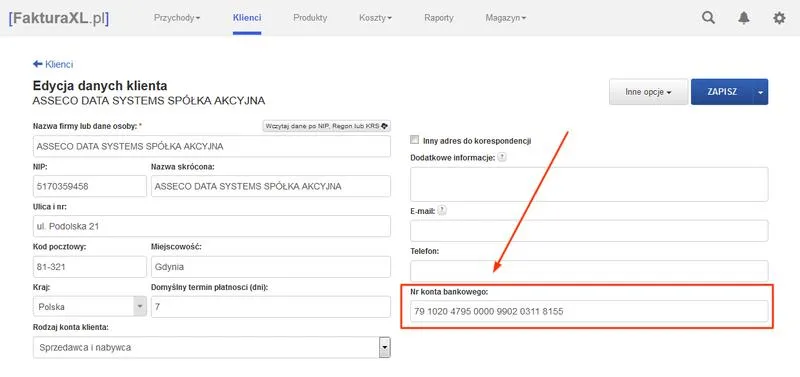Switch to the Klienci tab
Screen dimensions: 800x377
[247, 18]
